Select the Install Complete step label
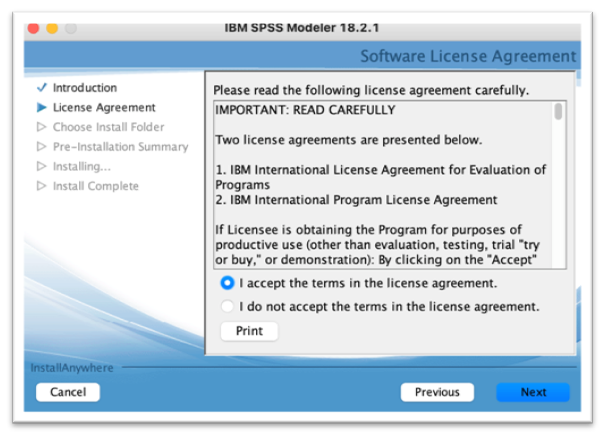602x439 pixels. tap(96, 186)
